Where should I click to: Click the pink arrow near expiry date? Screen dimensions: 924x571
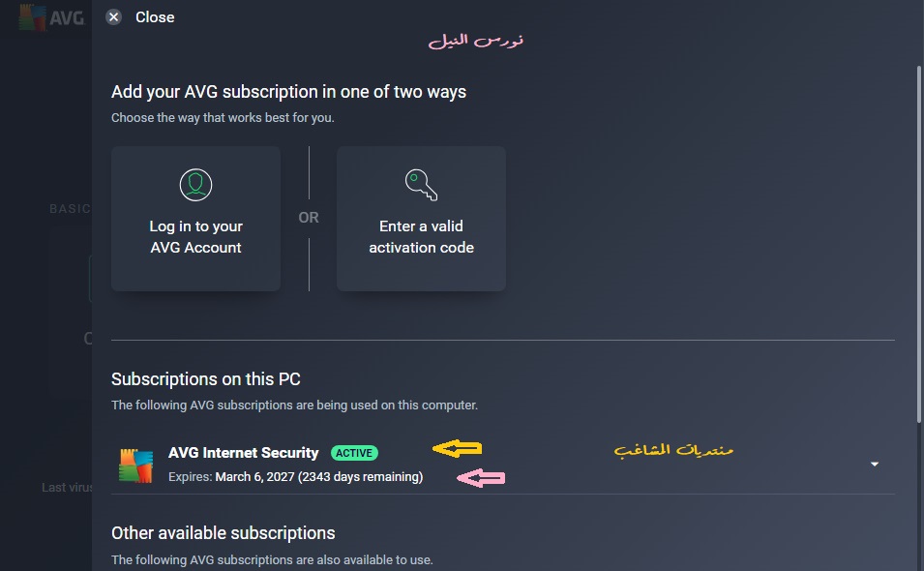481,476
